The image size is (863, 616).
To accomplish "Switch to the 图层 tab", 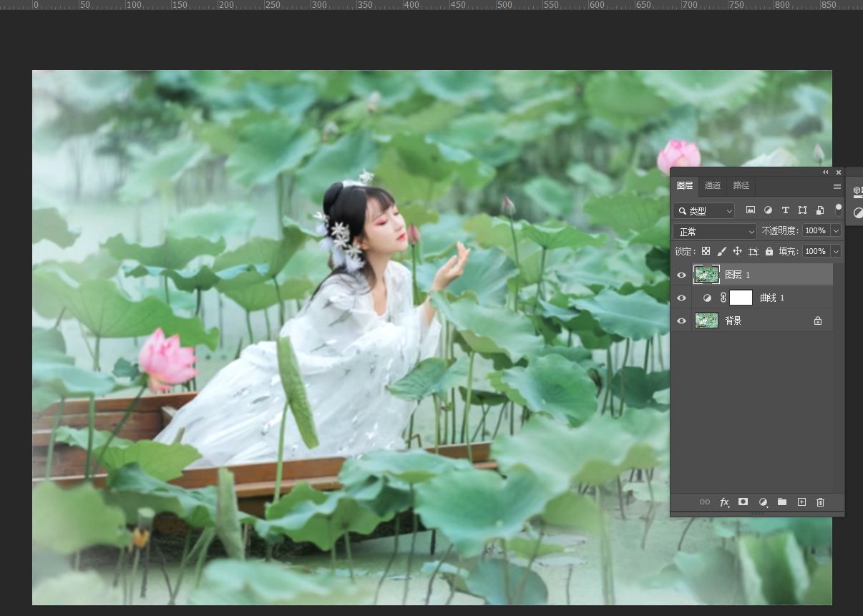I will (685, 185).
